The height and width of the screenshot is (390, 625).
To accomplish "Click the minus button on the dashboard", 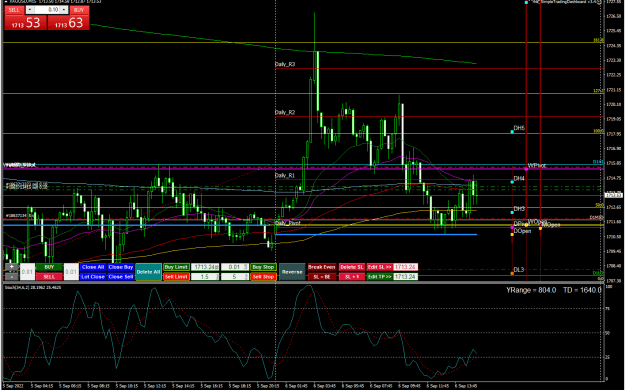I will 12,277.
